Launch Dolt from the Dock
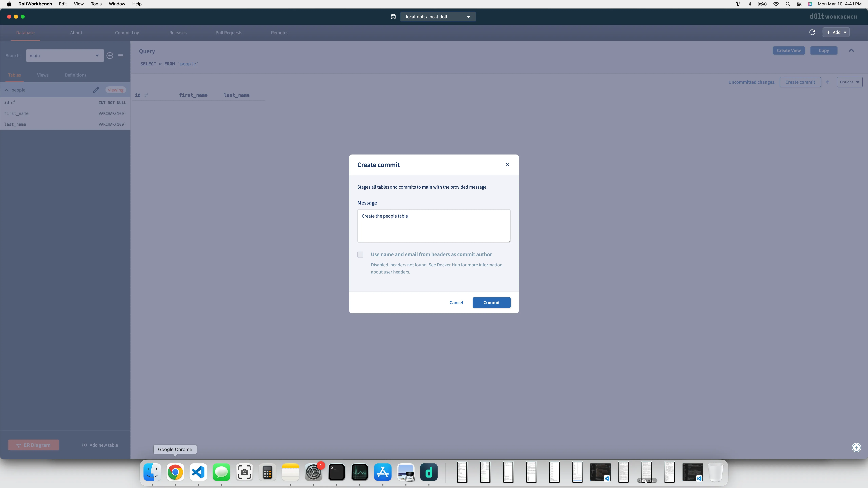The height and width of the screenshot is (488, 868). 429,472
